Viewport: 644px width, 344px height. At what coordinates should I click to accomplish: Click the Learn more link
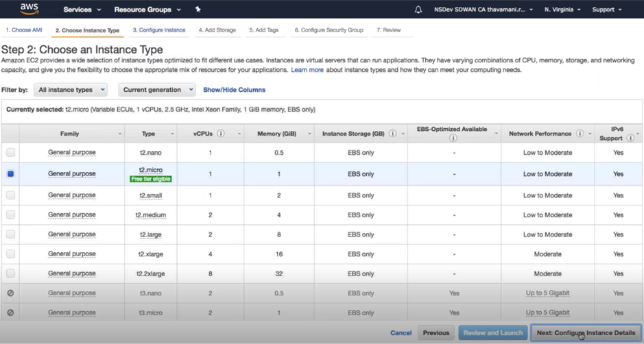307,70
